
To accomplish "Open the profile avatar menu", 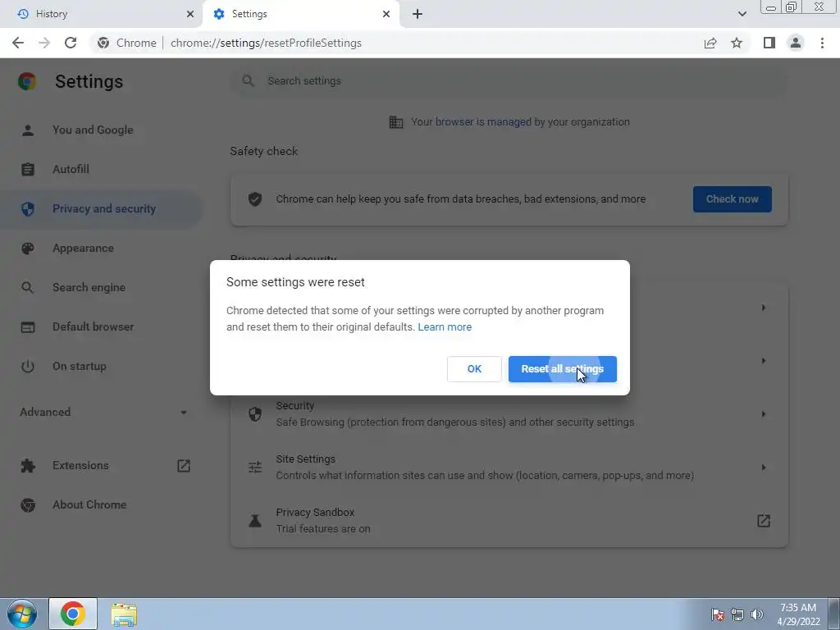I will tap(796, 43).
